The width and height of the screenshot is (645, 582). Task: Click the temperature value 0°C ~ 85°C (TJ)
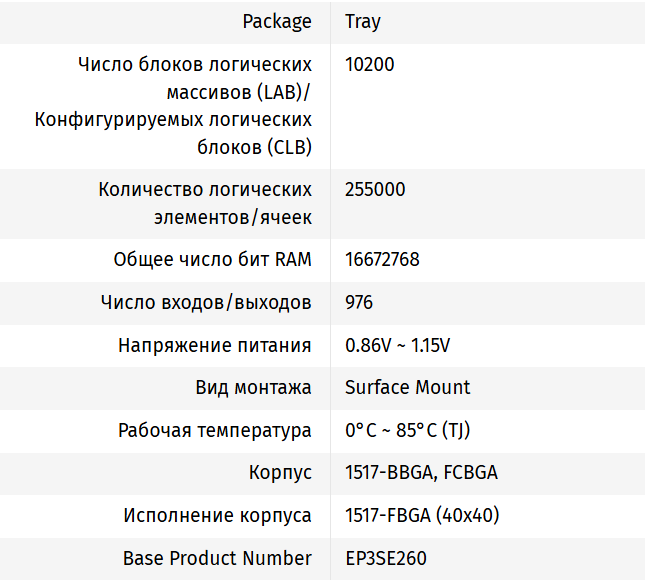click(407, 431)
